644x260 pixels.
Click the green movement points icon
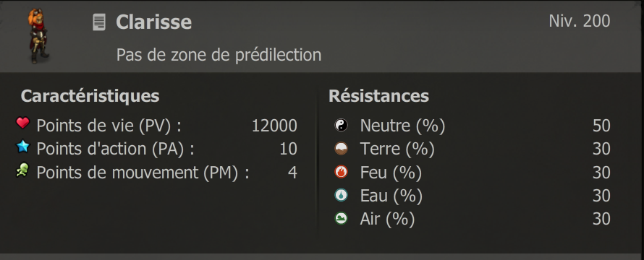[22, 170]
